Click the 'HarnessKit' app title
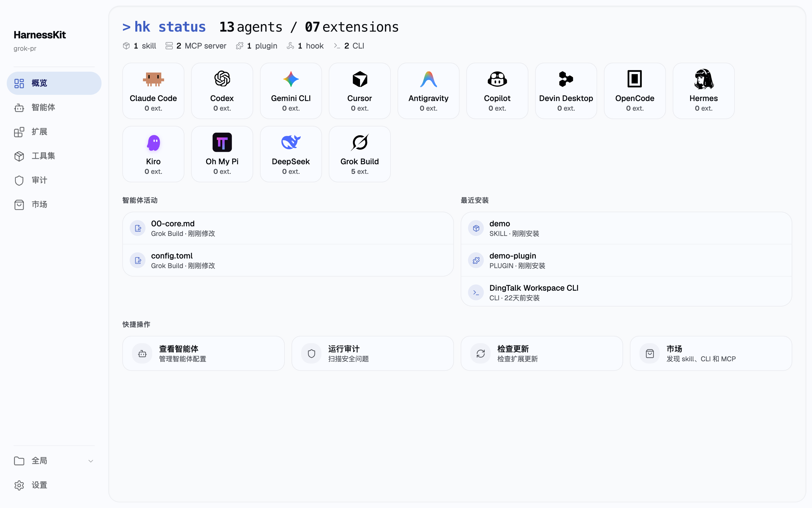Image resolution: width=812 pixels, height=508 pixels. click(x=39, y=35)
